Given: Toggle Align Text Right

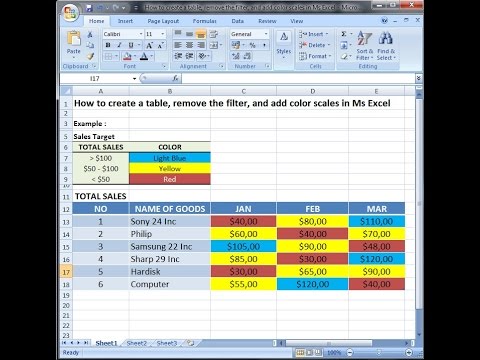Looking at the screenshot, I should tap(201, 45).
